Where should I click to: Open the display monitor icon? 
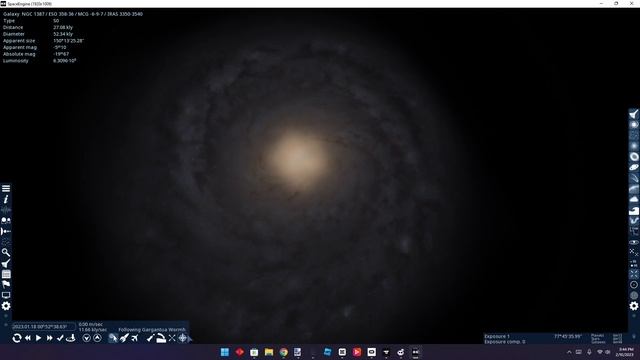pyautogui.click(x=6, y=295)
